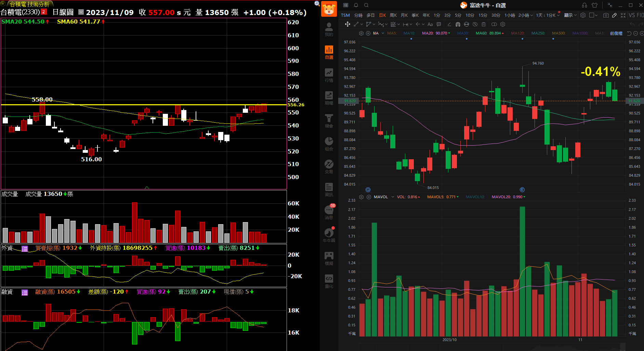Select the polygon shape drawing tool
Screen dimensions: 644x351
(368, 24)
